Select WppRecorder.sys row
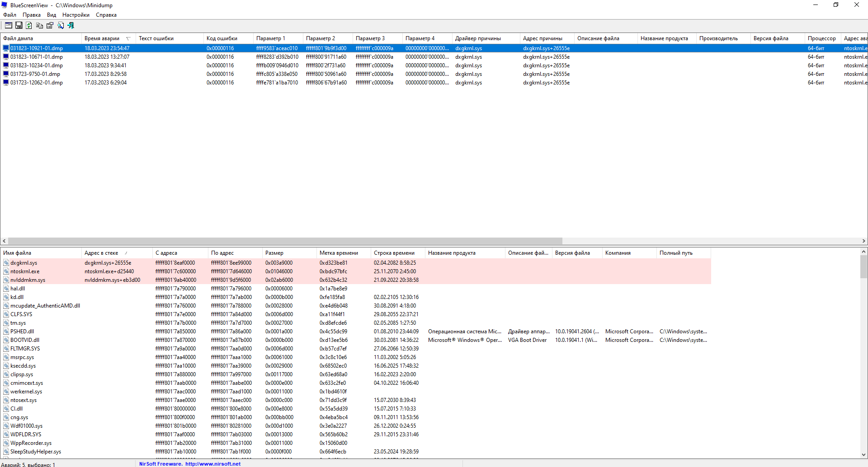The image size is (868, 467). pos(356,443)
